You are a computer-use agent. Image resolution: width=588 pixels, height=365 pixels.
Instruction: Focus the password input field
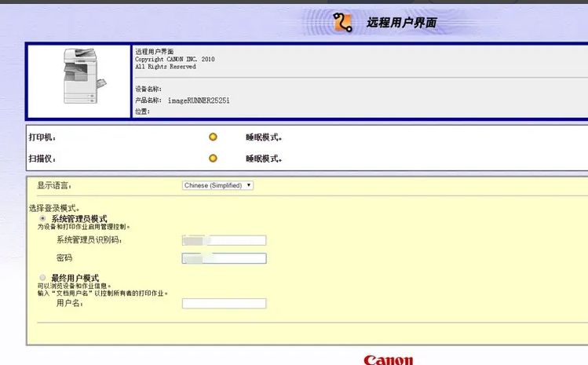(x=225, y=258)
